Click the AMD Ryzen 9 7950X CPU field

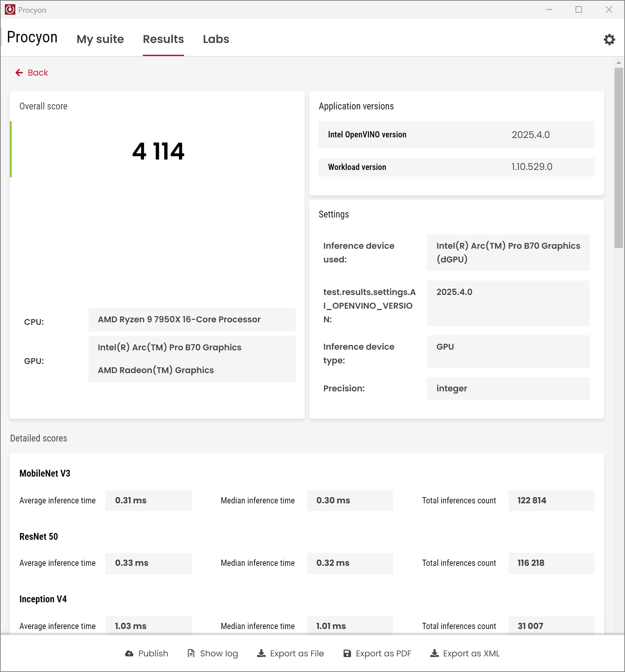(192, 319)
